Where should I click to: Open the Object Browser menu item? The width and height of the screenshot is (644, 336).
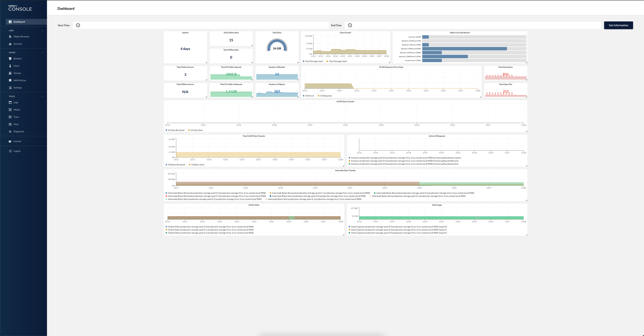(x=21, y=37)
